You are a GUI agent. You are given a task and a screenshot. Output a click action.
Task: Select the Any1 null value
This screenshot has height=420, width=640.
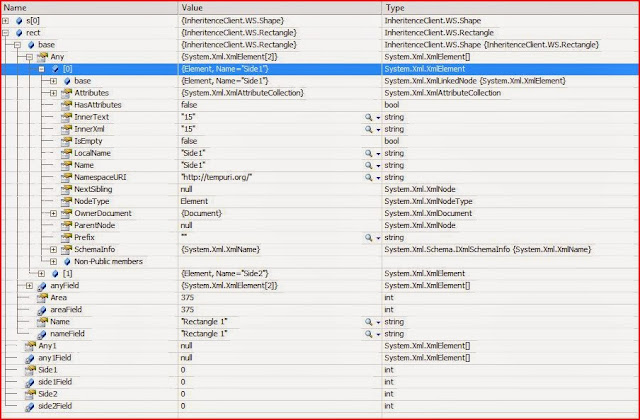pyautogui.click(x=187, y=346)
